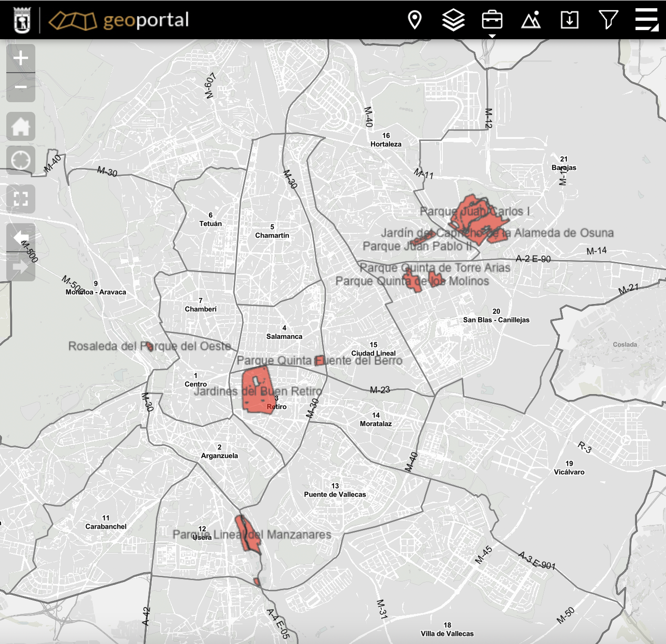666x644 pixels.
Task: Activate the my location crosshair button
Action: click(x=21, y=160)
